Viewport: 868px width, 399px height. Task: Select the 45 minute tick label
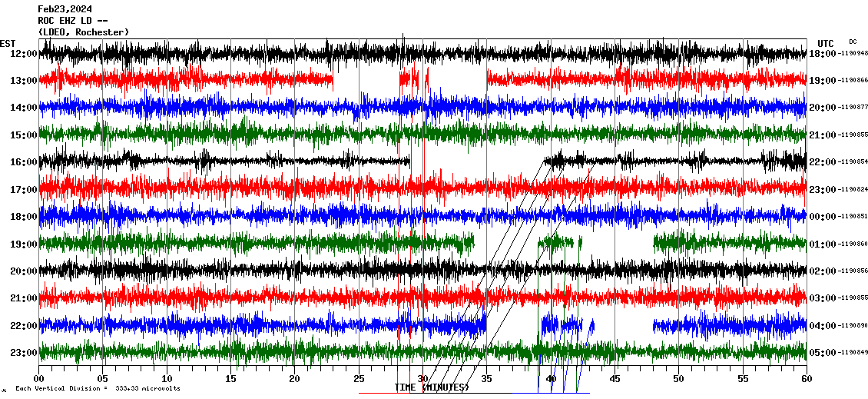614,378
